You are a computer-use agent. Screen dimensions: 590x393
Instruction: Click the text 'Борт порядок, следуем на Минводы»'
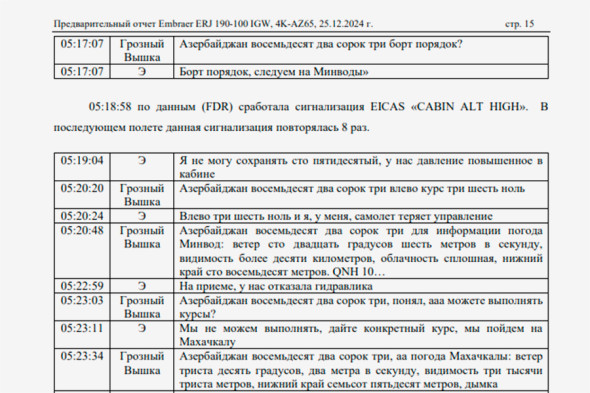(x=274, y=72)
